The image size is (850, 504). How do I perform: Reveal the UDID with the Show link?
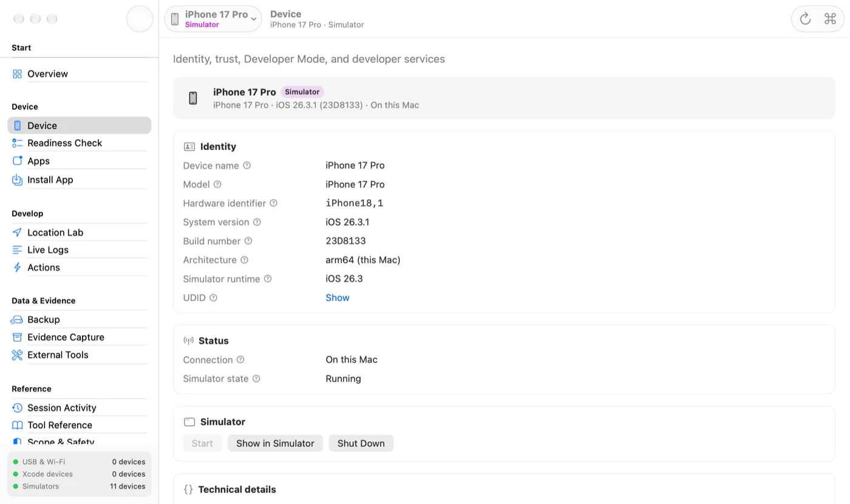pos(338,298)
